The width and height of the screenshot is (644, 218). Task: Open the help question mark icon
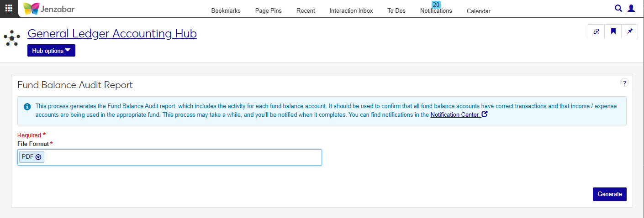pos(624,83)
